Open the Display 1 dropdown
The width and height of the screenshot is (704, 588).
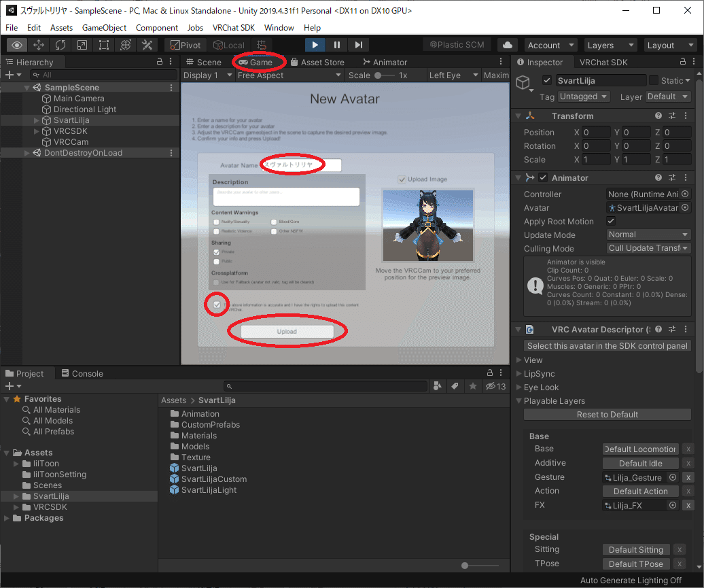click(207, 75)
